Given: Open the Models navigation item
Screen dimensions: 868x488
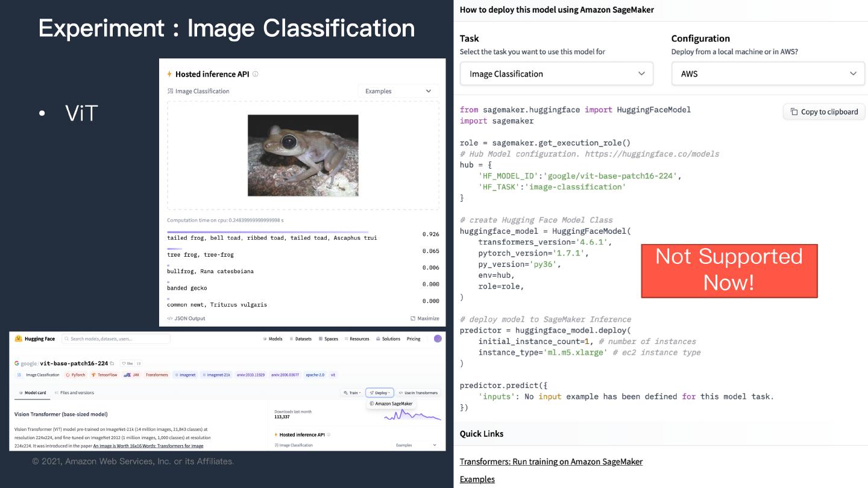Looking at the screenshot, I should point(273,339).
